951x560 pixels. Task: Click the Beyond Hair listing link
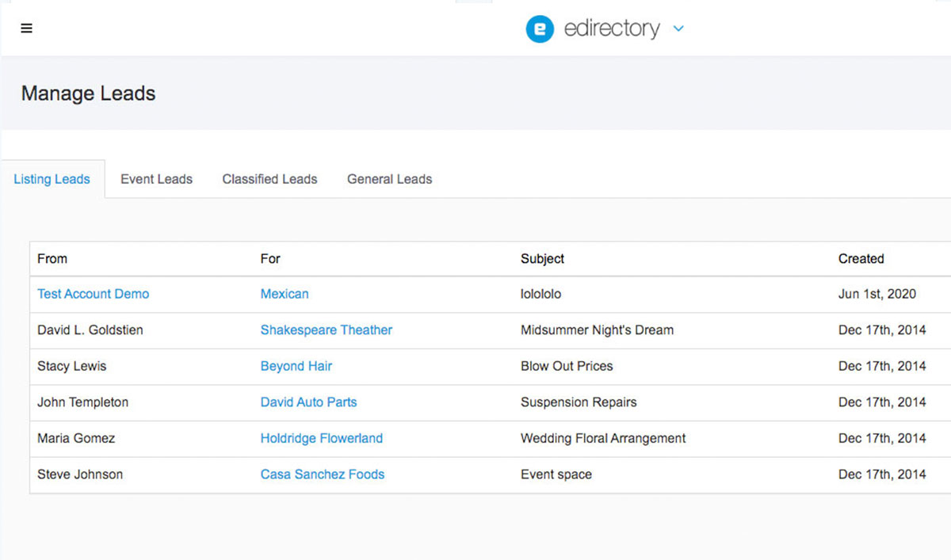pos(296,366)
